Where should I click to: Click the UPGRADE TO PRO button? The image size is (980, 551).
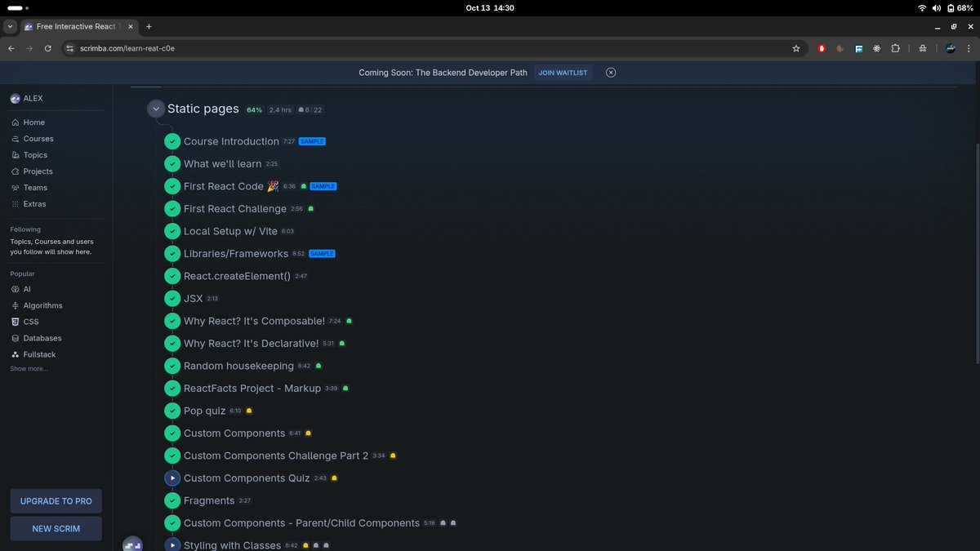point(56,501)
